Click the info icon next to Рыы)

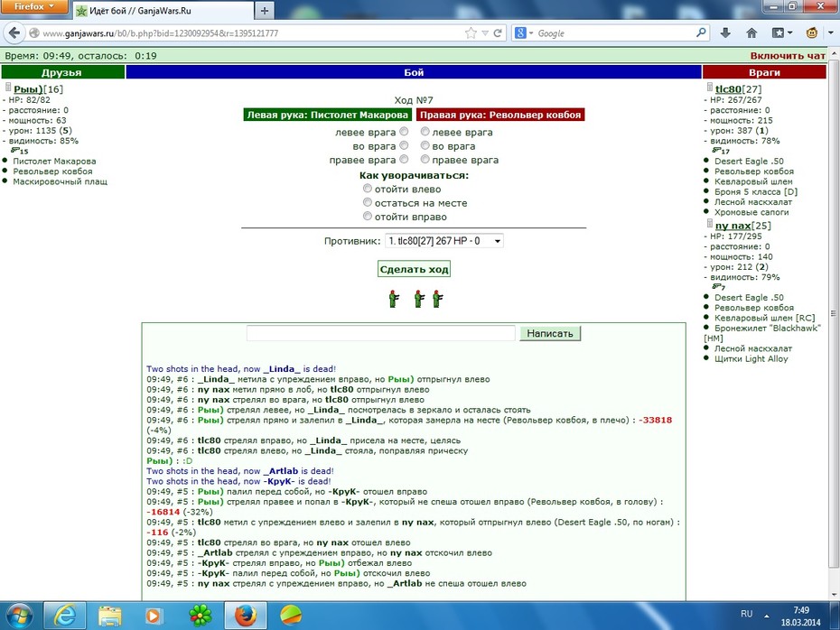coord(8,87)
